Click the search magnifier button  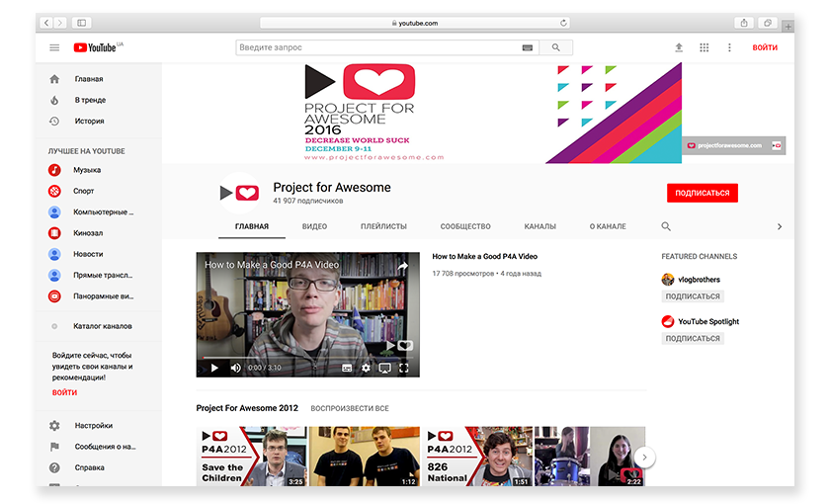556,47
